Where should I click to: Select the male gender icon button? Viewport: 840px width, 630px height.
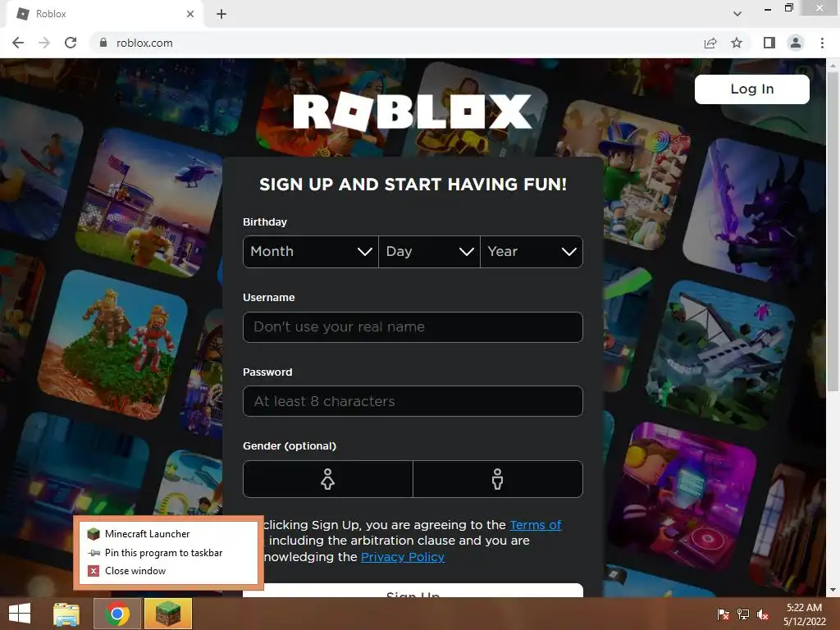tap(498, 479)
